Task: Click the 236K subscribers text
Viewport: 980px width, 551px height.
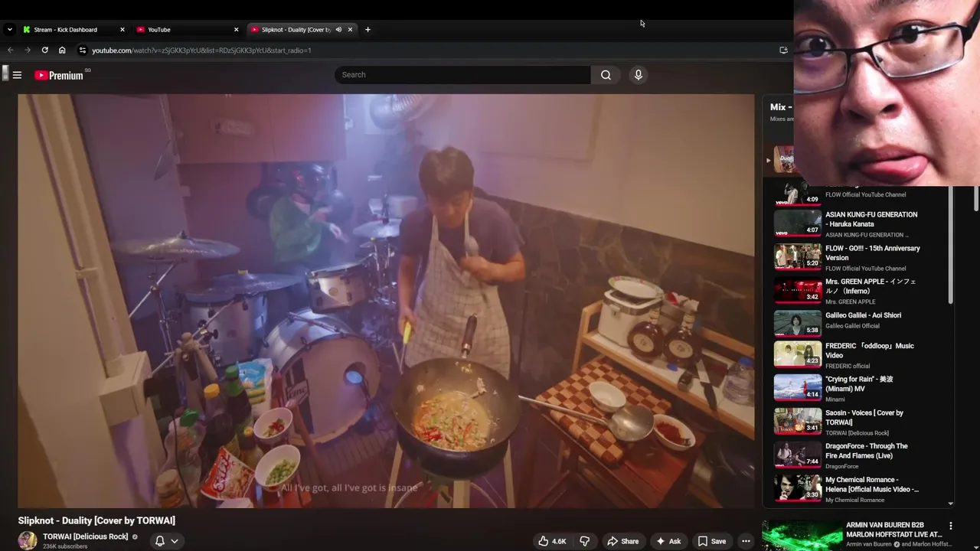Action: pos(65,546)
